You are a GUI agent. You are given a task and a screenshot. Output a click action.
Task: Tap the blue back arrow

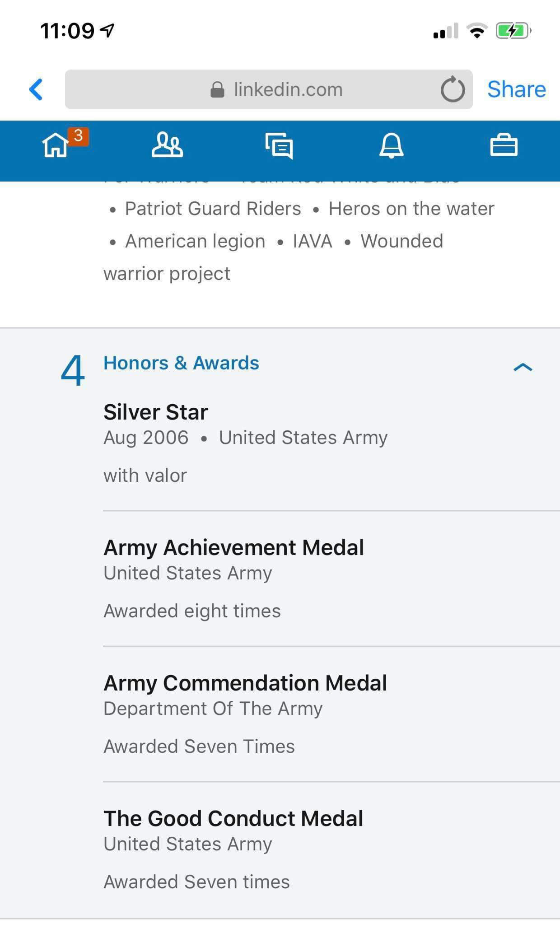coord(36,89)
